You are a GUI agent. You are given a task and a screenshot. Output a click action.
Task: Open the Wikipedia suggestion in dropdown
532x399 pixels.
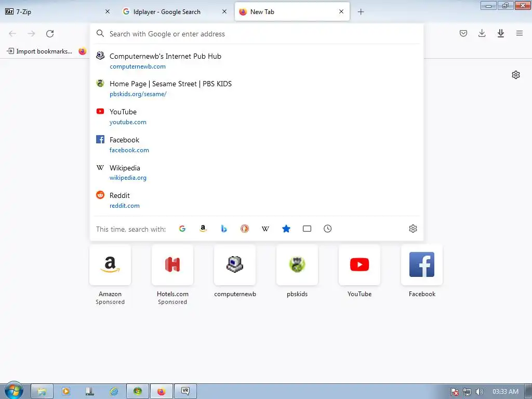coord(257,172)
